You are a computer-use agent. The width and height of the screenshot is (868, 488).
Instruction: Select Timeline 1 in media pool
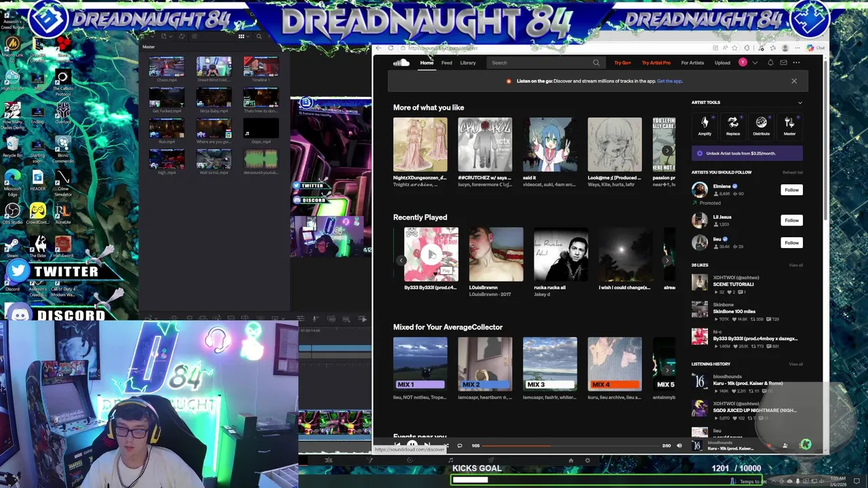[x=261, y=69]
